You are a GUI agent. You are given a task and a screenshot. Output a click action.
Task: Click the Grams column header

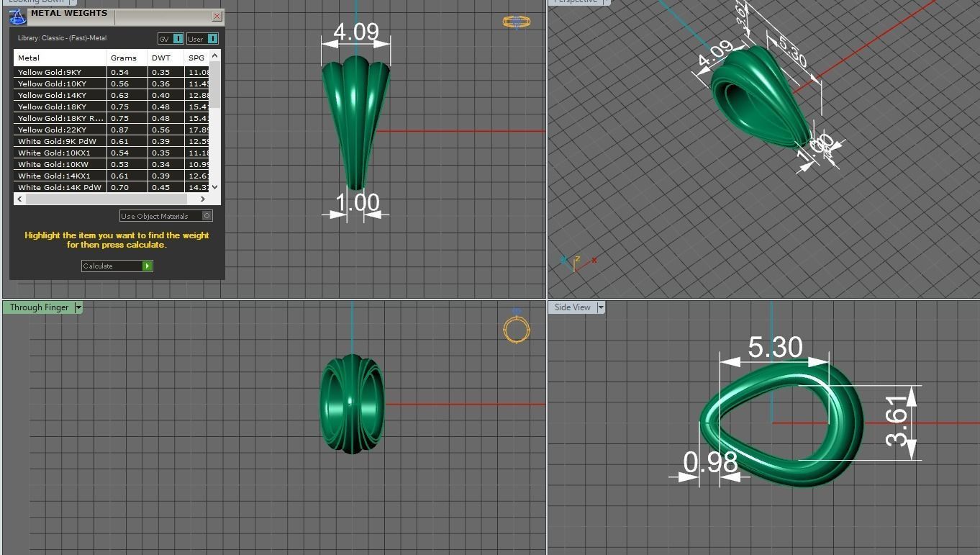click(127, 58)
